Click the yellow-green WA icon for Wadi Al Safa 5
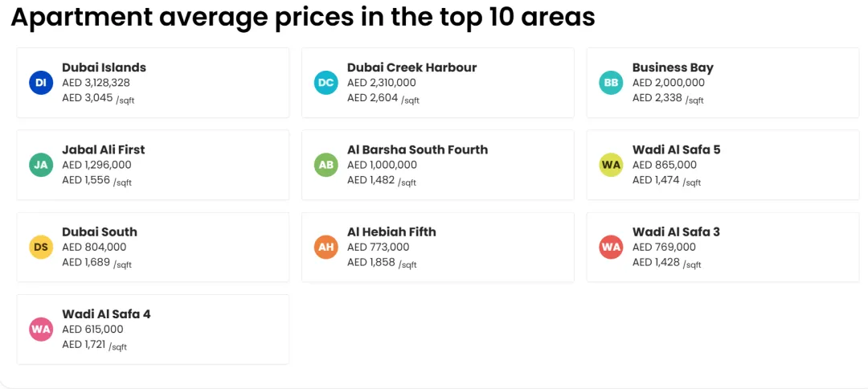The image size is (868, 389). [611, 165]
